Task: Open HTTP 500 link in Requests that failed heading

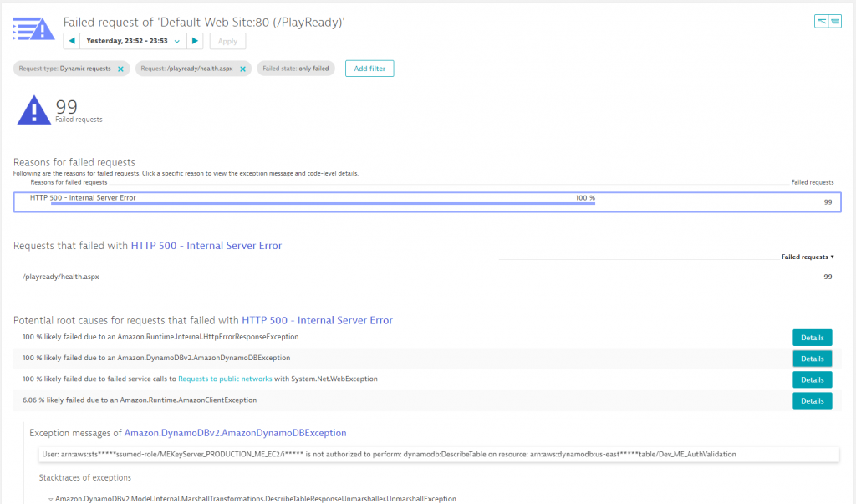Action: coord(206,246)
